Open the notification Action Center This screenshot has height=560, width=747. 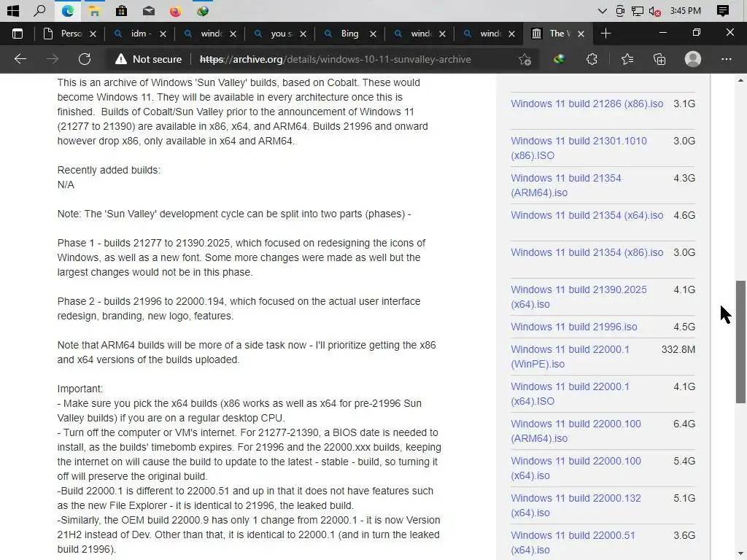723,10
